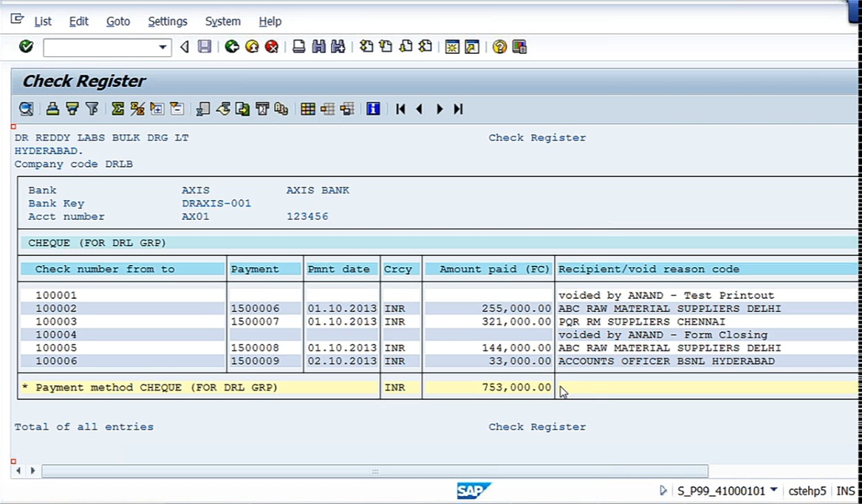Open the Goto menu
Screen dimensions: 862x504
[x=118, y=21]
